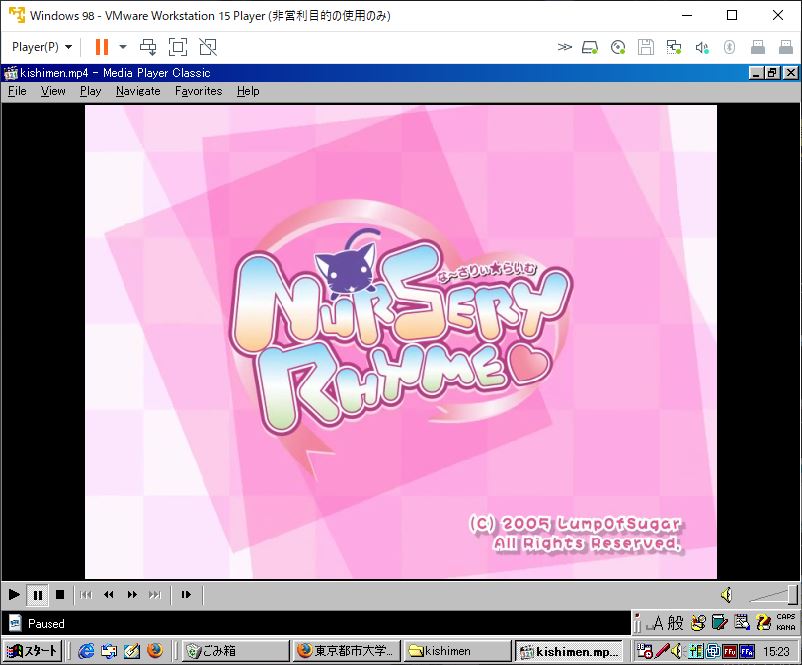This screenshot has width=802, height=665.
Task: Open the Media Player Classic title bar icon menu
Action: click(10, 73)
